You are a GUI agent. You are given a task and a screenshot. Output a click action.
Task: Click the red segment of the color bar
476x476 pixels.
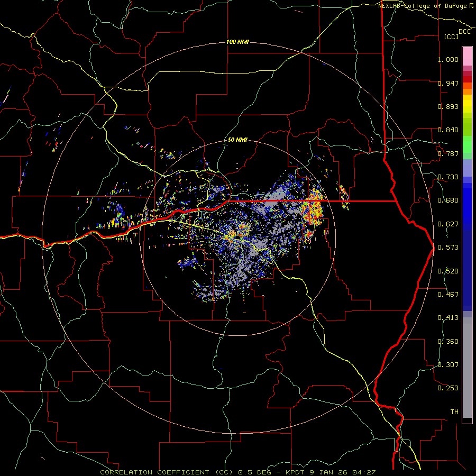coord(467,79)
